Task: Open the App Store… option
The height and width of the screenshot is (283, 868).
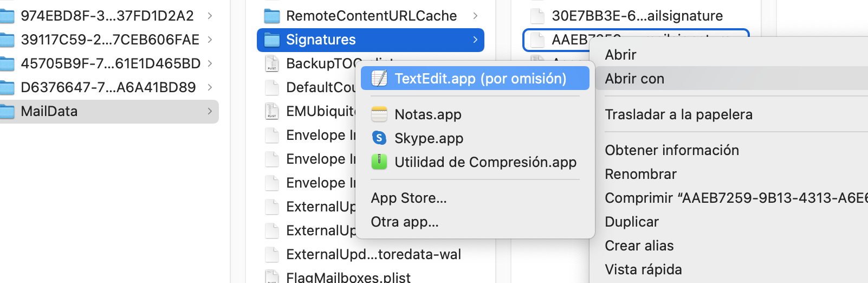Action: [x=409, y=198]
